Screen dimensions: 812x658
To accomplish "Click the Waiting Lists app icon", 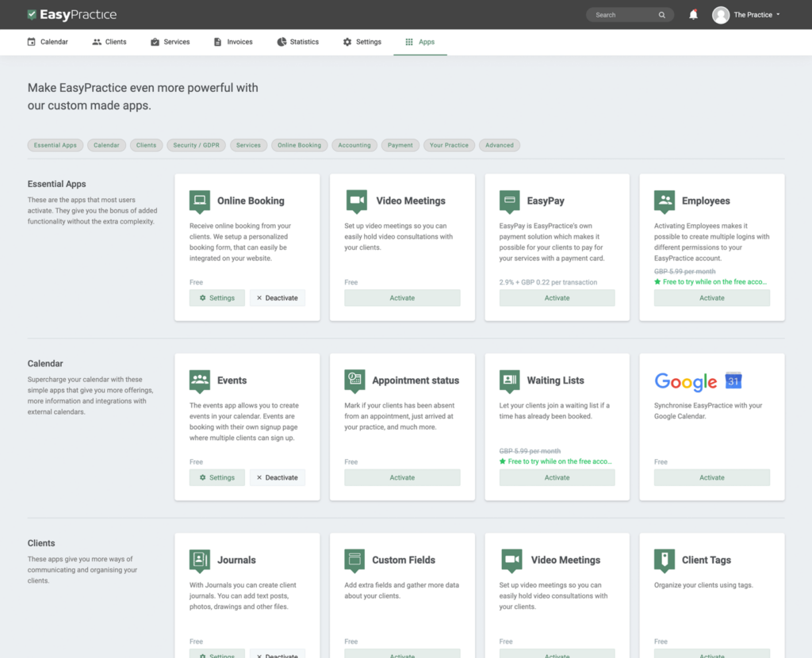I will coord(510,381).
